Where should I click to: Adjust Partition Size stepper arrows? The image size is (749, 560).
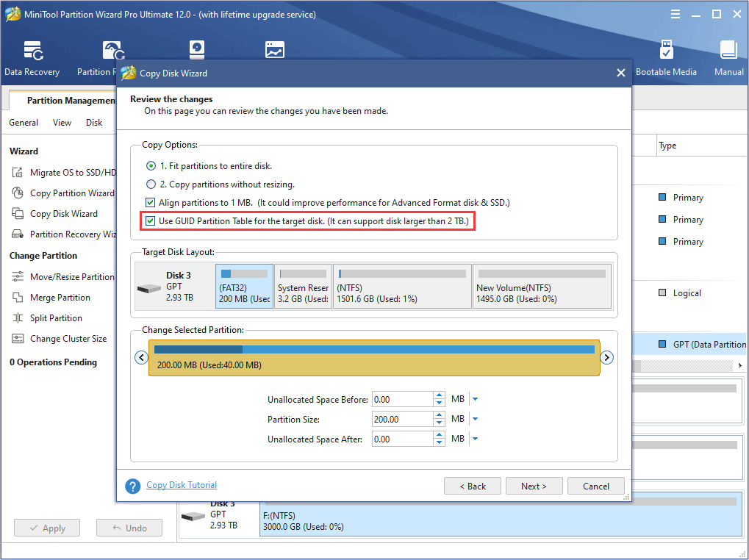439,419
